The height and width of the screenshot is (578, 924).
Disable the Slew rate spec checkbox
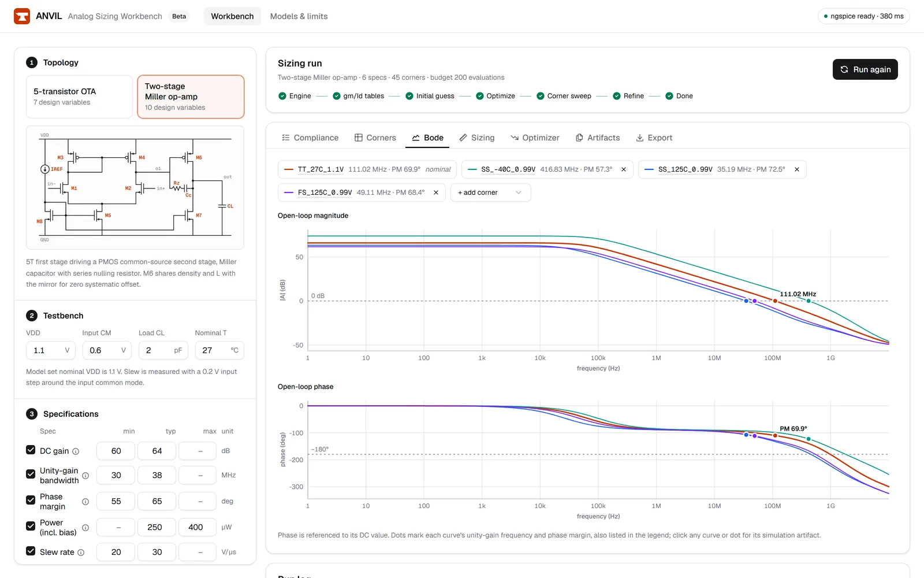tap(31, 551)
